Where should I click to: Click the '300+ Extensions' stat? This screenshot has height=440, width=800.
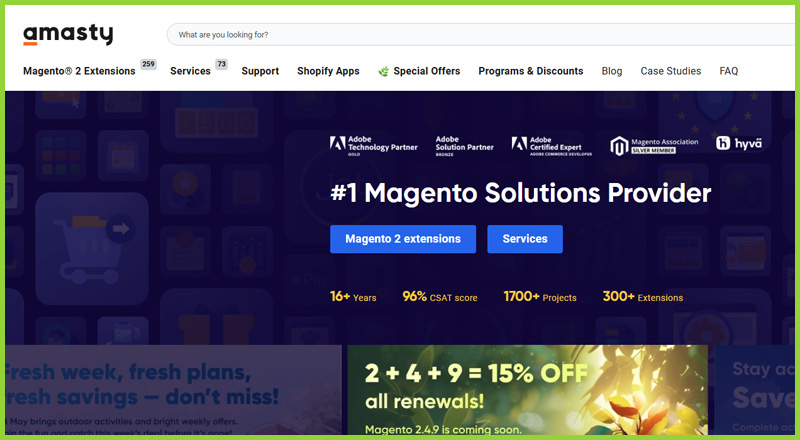click(643, 297)
